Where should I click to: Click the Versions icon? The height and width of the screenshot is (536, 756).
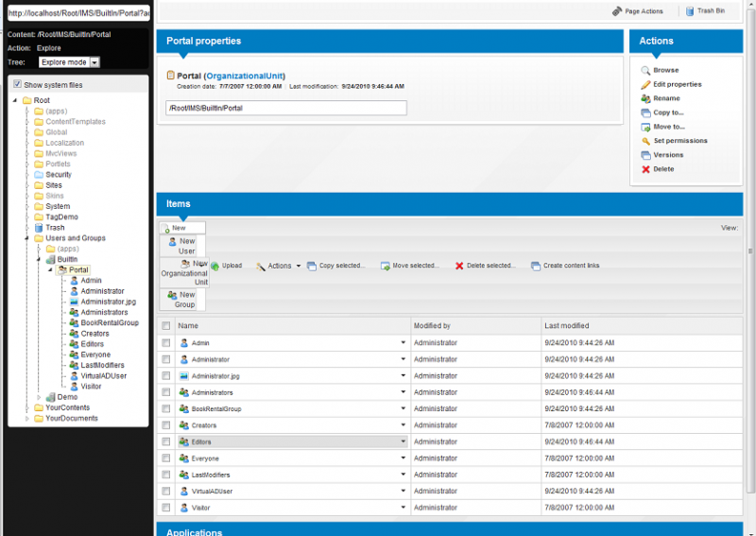point(645,155)
